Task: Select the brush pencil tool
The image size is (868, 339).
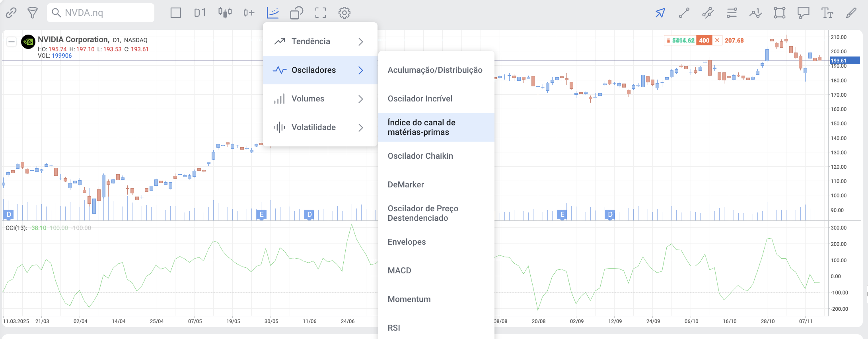Action: [851, 13]
